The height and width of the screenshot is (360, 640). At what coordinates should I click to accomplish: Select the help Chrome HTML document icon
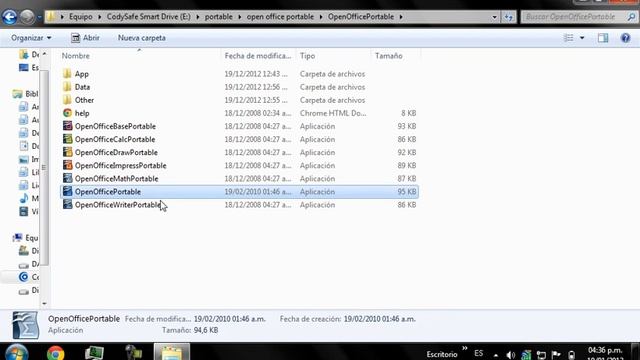67,113
